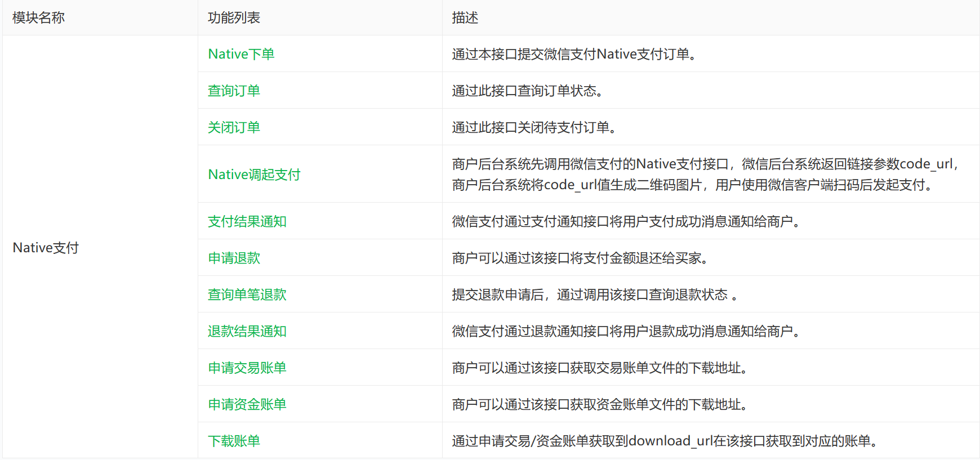980x460 pixels.
Task: Select the Native支付 module name cell
Action: click(46, 248)
